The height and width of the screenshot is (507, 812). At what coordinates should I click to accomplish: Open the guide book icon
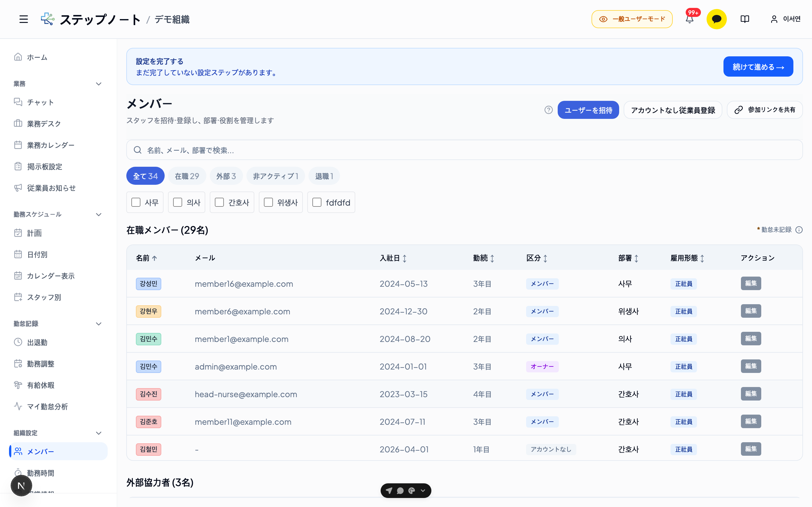click(x=745, y=19)
